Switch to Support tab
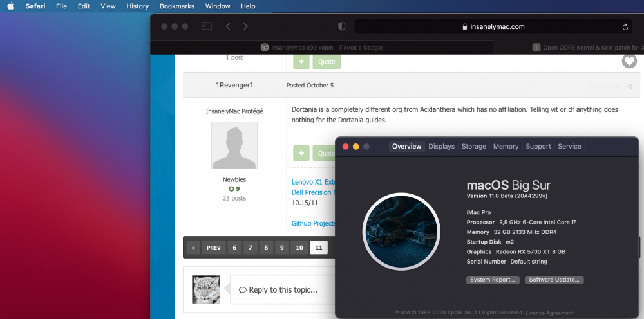 click(x=538, y=147)
